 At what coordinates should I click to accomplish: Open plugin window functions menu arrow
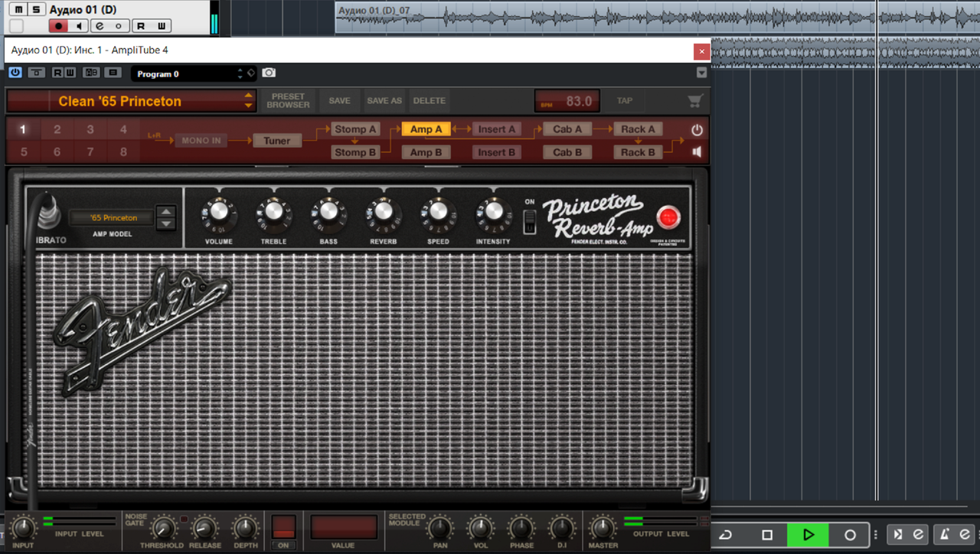tap(702, 73)
